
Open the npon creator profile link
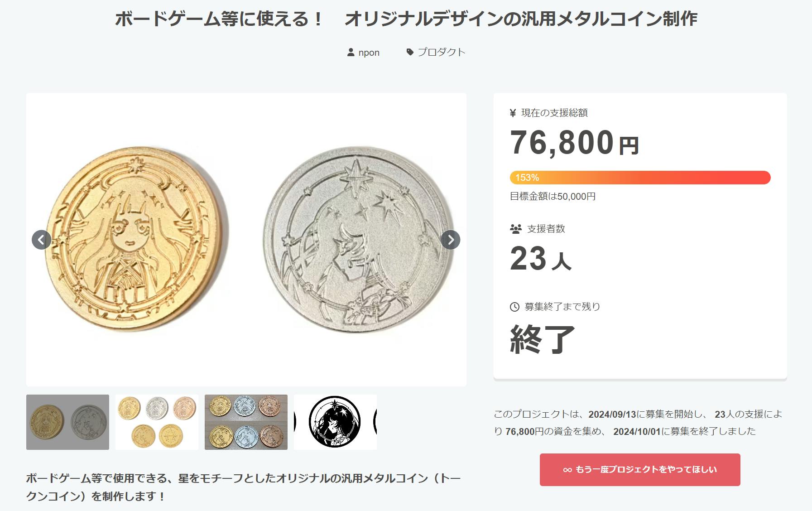[369, 53]
